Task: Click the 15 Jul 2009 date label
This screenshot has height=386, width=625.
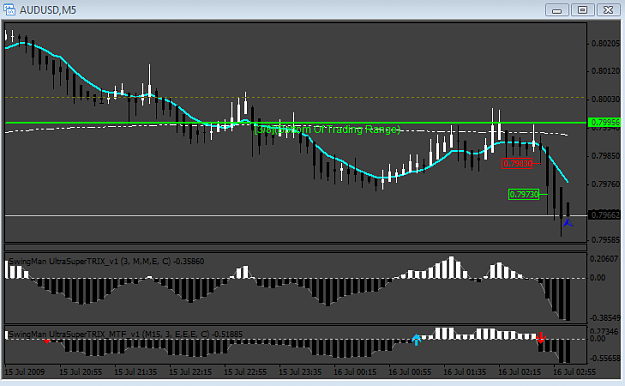Action: click(25, 372)
